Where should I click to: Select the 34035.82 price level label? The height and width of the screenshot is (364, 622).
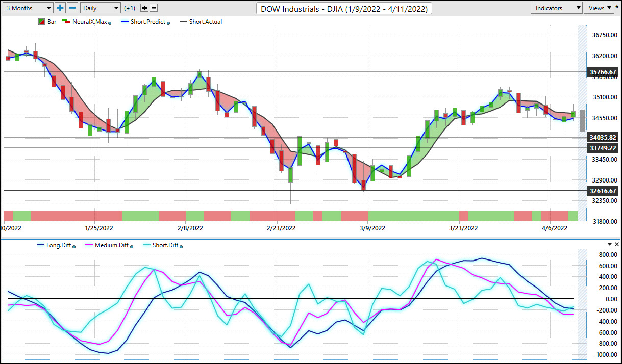603,137
